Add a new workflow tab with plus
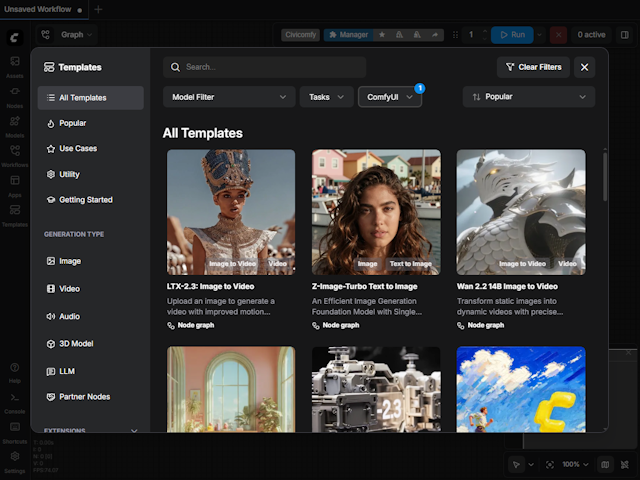Image resolution: width=640 pixels, height=480 pixels. tap(98, 9)
